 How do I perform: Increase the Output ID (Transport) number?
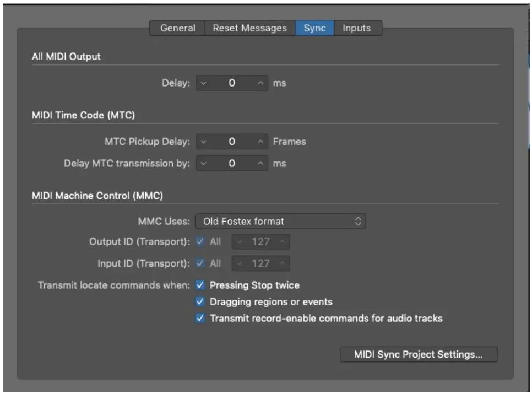click(282, 242)
